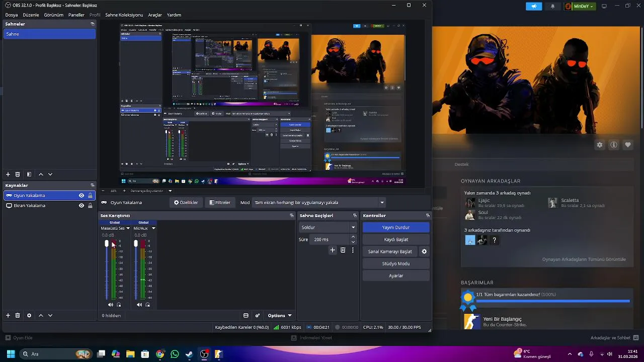
Task: Hide Ekran Yakalama source with eye icon
Action: (82, 206)
